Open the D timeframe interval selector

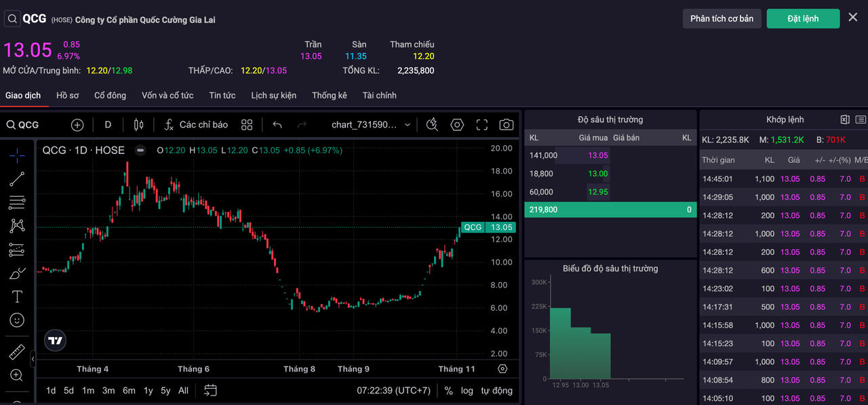(x=108, y=125)
